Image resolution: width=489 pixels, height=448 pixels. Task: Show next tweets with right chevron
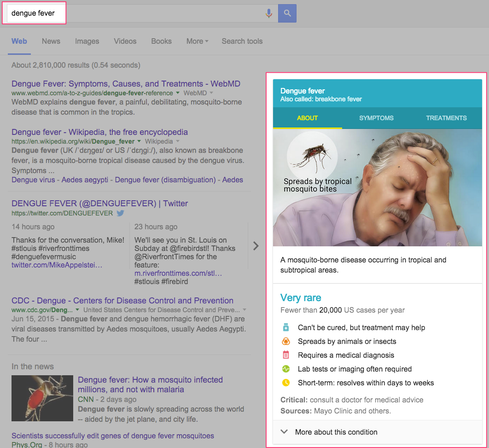click(x=256, y=246)
